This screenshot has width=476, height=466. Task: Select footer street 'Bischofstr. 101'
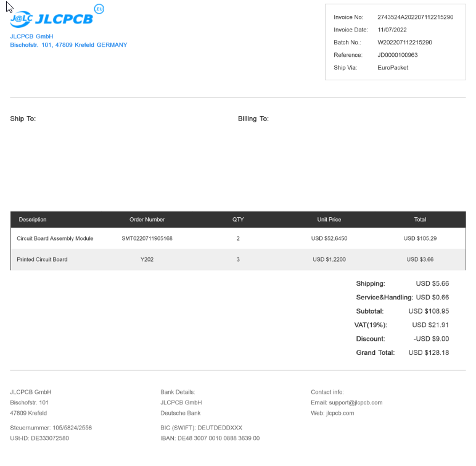[x=29, y=403]
